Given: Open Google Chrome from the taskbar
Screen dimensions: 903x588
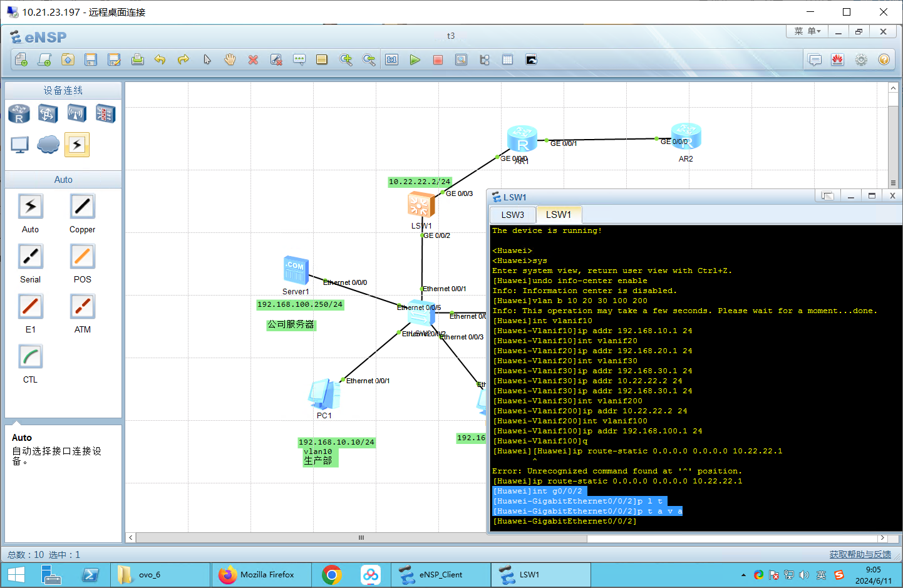Looking at the screenshot, I should [332, 574].
